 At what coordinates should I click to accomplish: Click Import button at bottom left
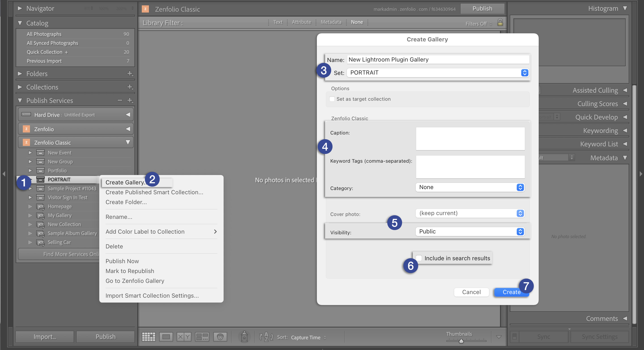coord(45,337)
